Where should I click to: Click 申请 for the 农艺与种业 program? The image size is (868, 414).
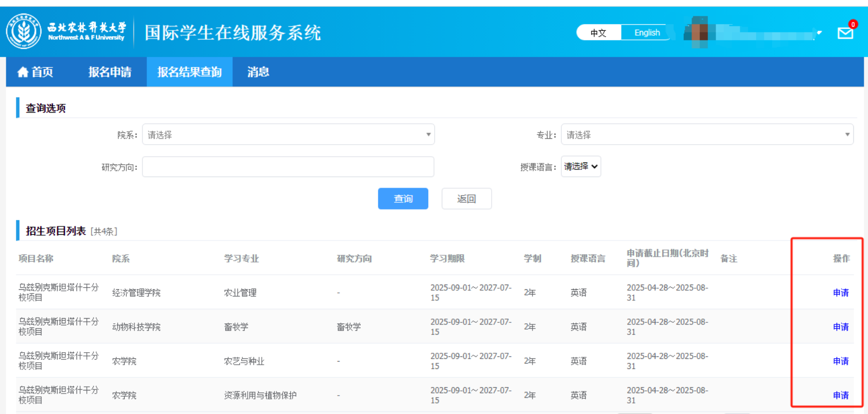tap(841, 361)
